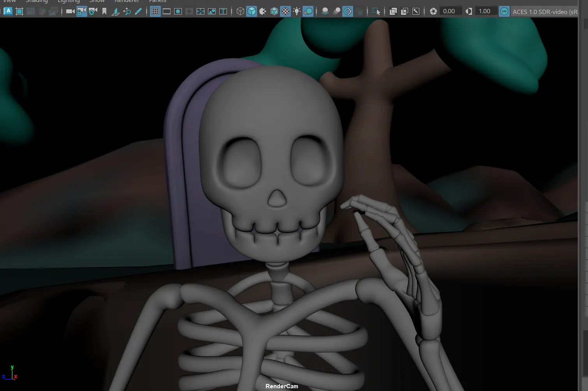Viewport: 588px width, 391px height.
Task: Toggle the Lock Camera icon
Action: pyautogui.click(x=82, y=11)
